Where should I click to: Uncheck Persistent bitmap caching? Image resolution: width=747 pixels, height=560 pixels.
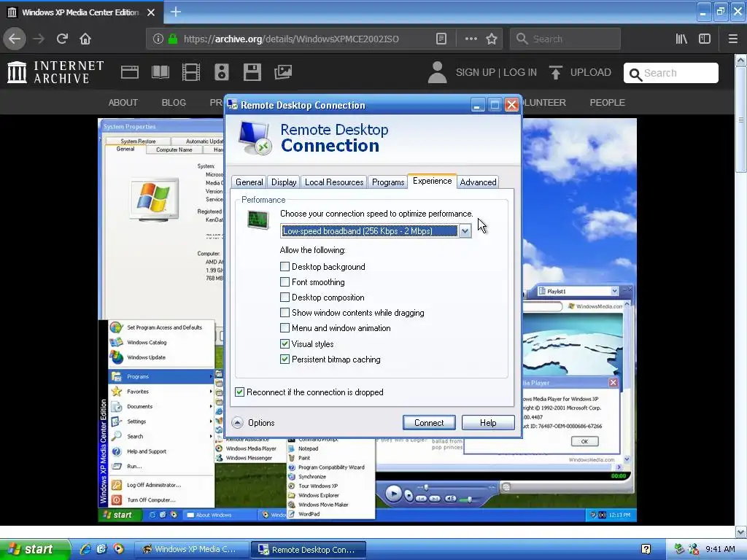(x=285, y=359)
